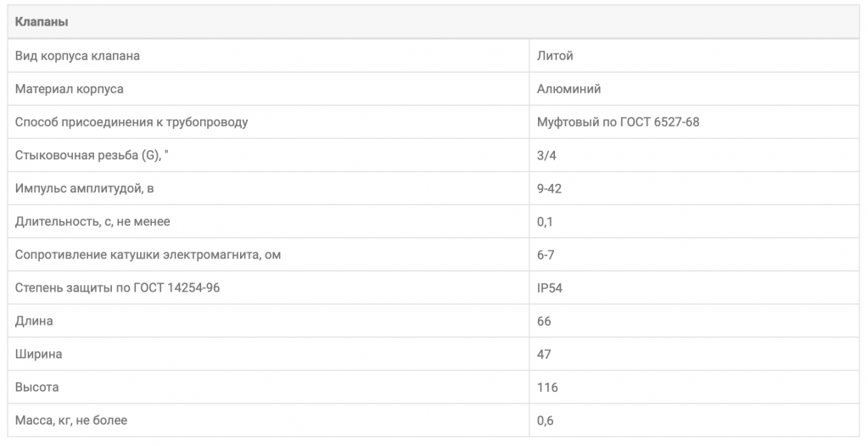Screen dimensions: 868x446
Task: Click the "Вид корпуса клапана" label cell
Action: 78,56
